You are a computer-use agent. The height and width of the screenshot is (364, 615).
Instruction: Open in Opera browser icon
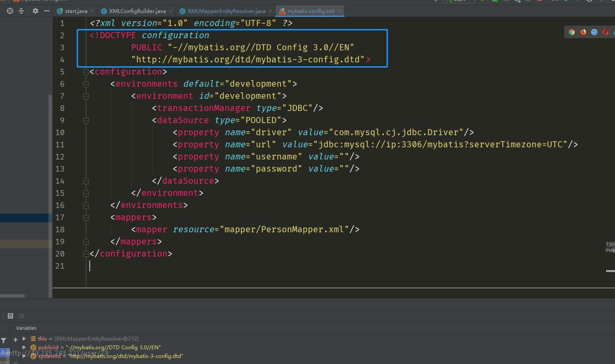point(605,32)
